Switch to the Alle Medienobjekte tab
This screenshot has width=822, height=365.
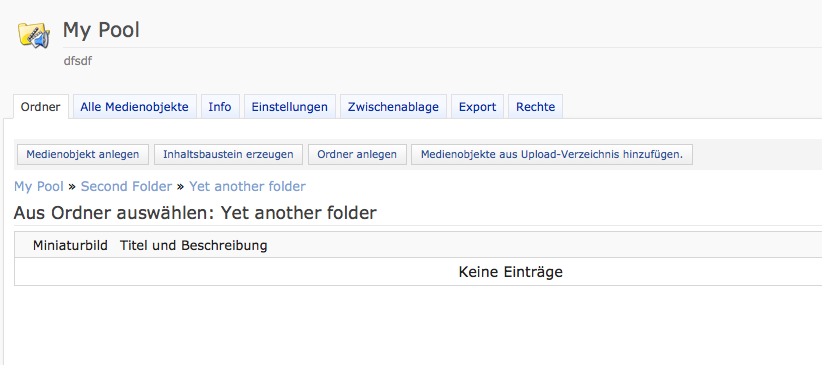coord(134,107)
